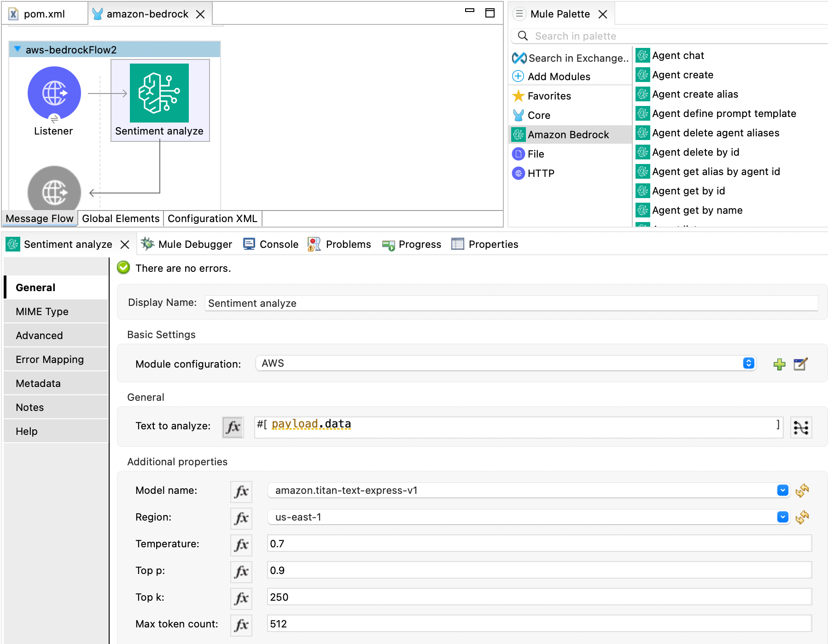
Task: Switch to Message Flow tab
Action: (40, 218)
